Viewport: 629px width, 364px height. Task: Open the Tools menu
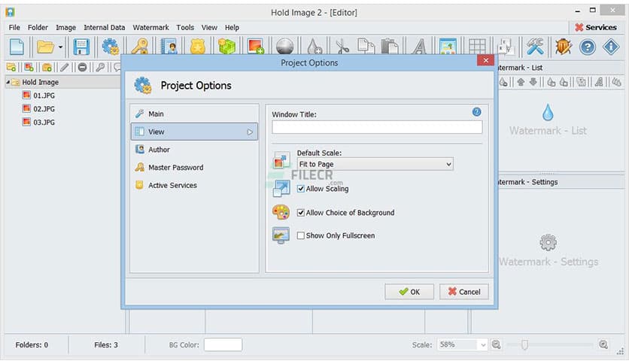185,27
